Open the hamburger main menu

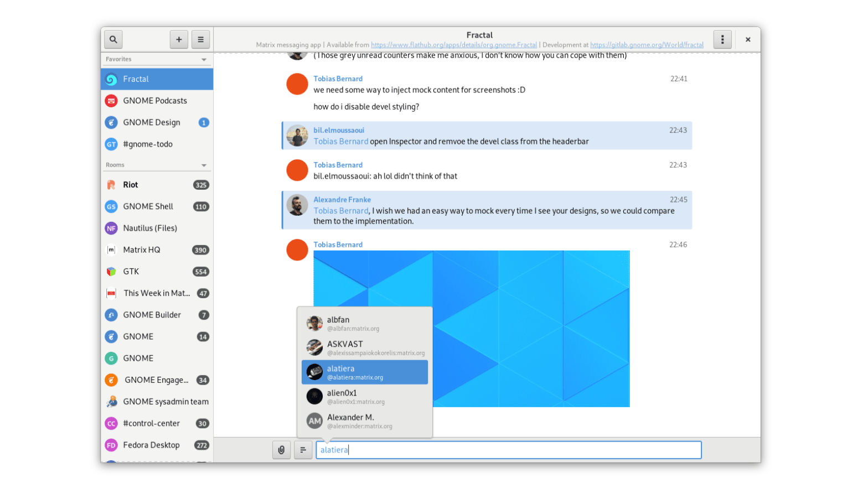tap(201, 39)
